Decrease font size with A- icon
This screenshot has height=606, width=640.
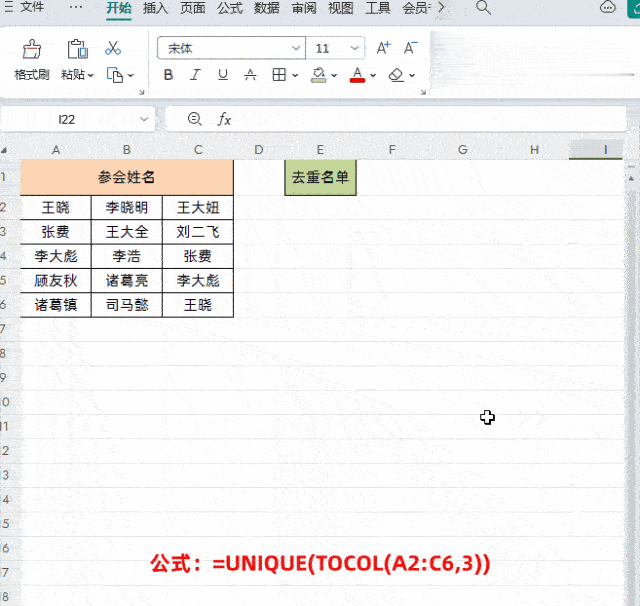coord(410,48)
